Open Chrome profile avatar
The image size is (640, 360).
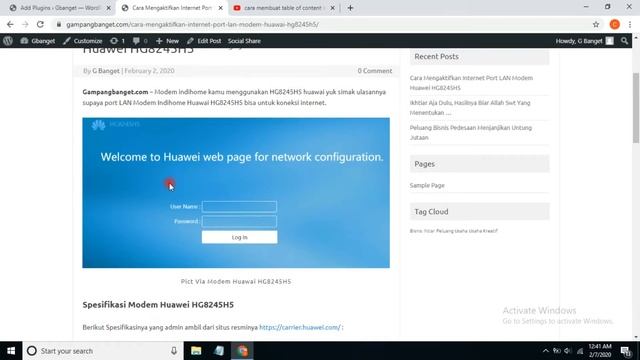(x=615, y=24)
